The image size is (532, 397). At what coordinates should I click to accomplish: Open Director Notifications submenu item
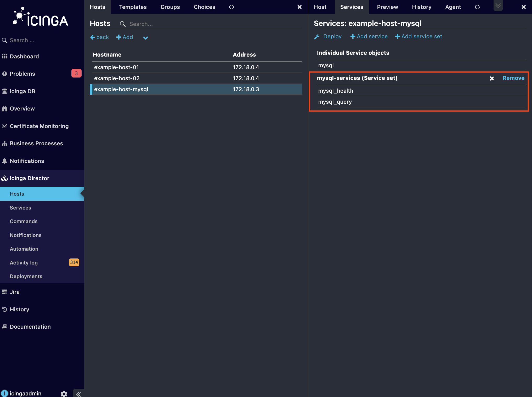(x=26, y=235)
